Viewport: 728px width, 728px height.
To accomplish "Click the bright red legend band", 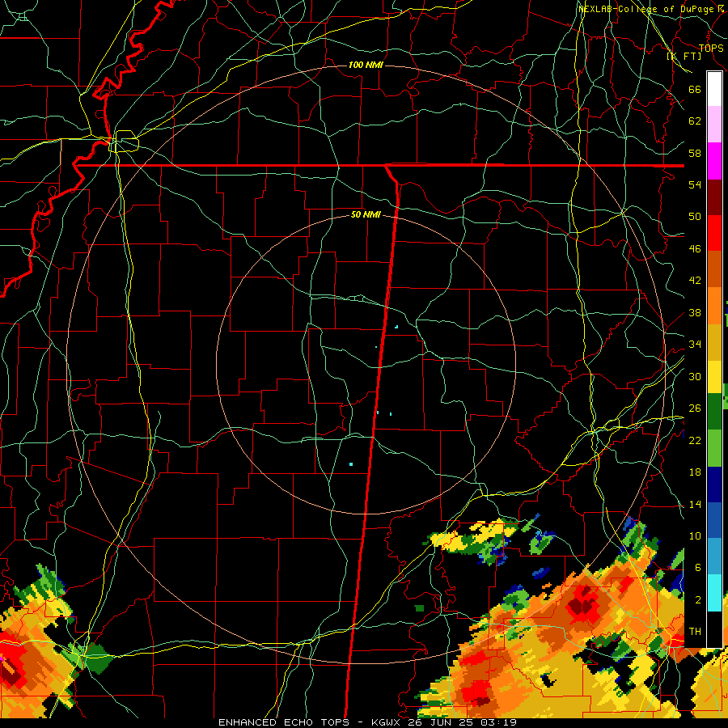I will (714, 233).
